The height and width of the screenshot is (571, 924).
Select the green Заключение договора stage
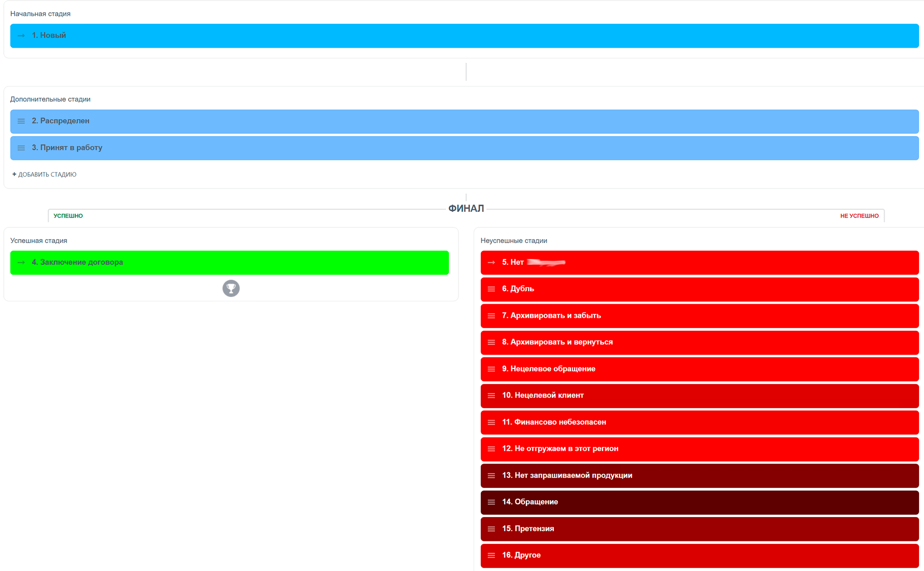(x=230, y=262)
